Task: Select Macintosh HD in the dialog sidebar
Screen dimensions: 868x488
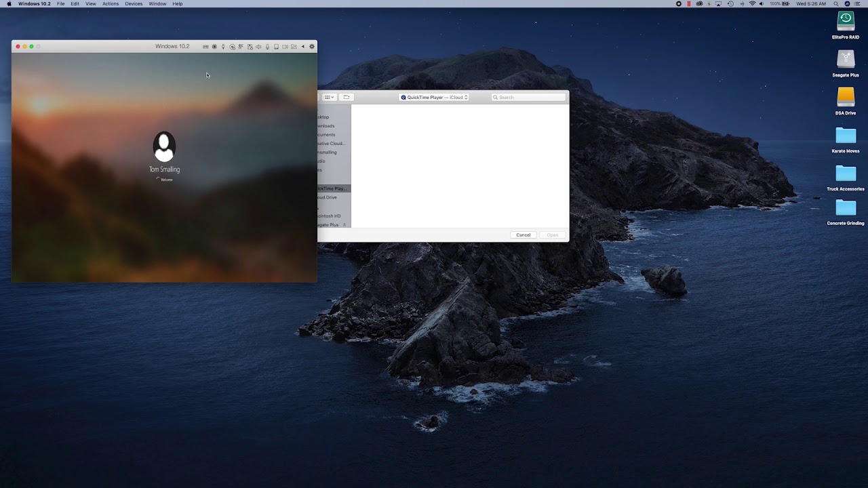Action: click(x=329, y=216)
